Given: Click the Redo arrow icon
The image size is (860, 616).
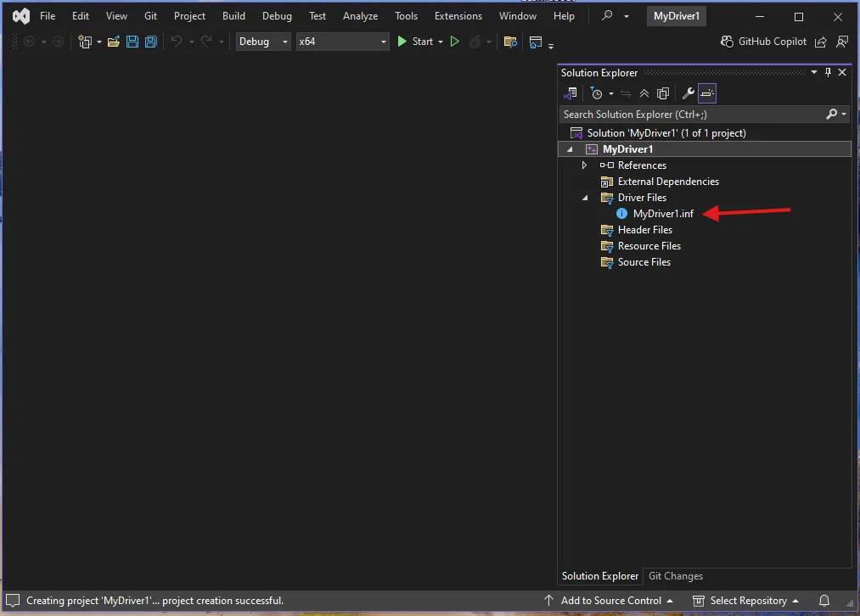Looking at the screenshot, I should click(x=205, y=41).
